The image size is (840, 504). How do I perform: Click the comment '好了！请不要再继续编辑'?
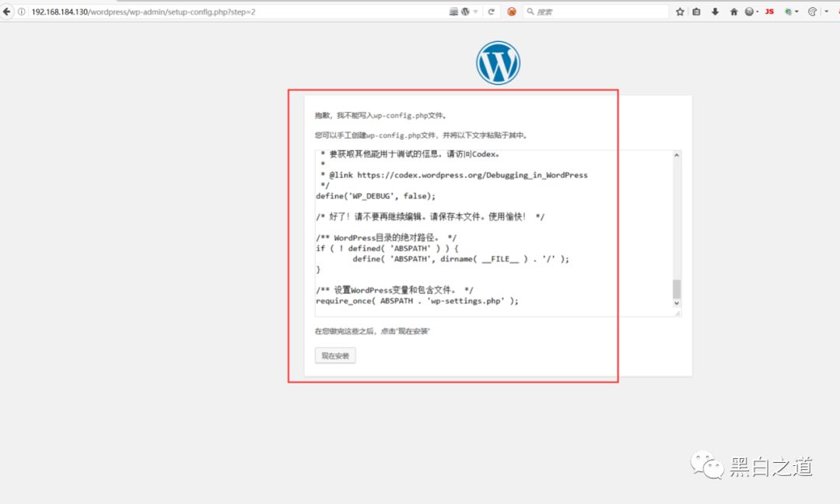pos(430,217)
